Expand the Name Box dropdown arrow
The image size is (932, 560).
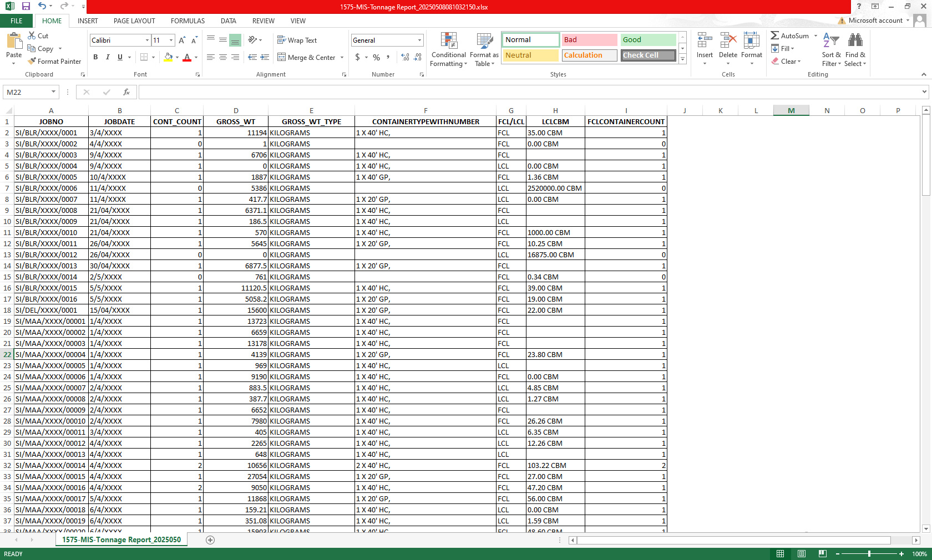coord(53,92)
